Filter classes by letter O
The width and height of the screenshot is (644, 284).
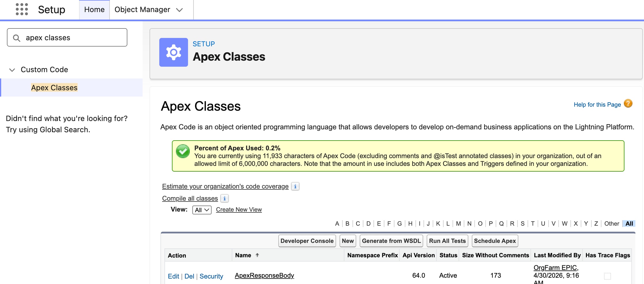click(480, 224)
